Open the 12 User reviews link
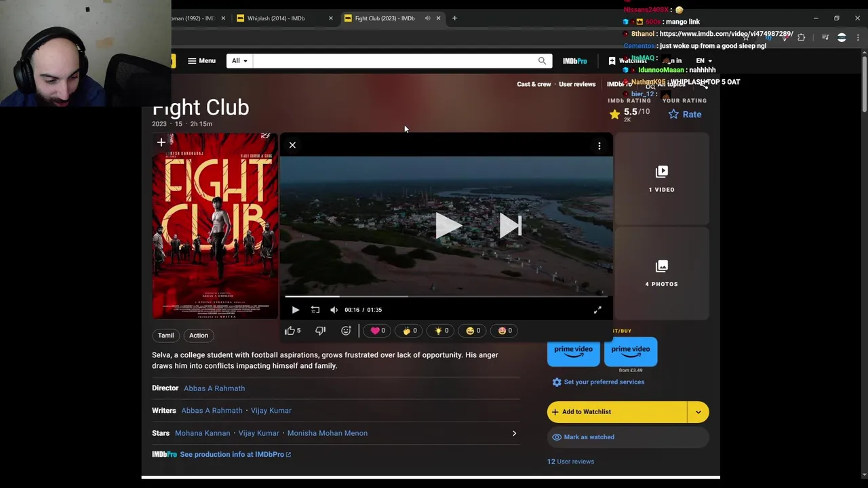This screenshot has width=868, height=488. coord(571,462)
